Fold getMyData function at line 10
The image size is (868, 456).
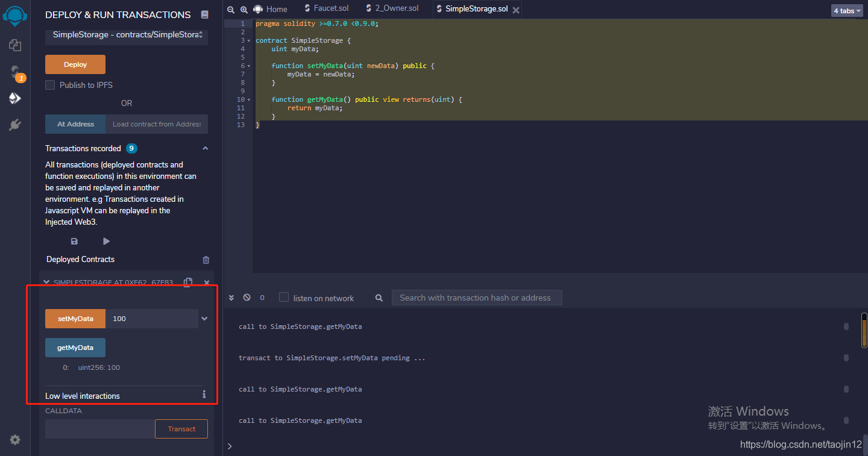249,99
